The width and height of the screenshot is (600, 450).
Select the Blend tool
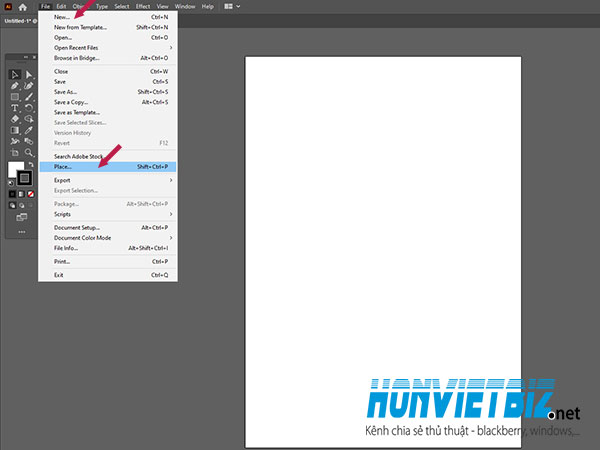point(29,141)
